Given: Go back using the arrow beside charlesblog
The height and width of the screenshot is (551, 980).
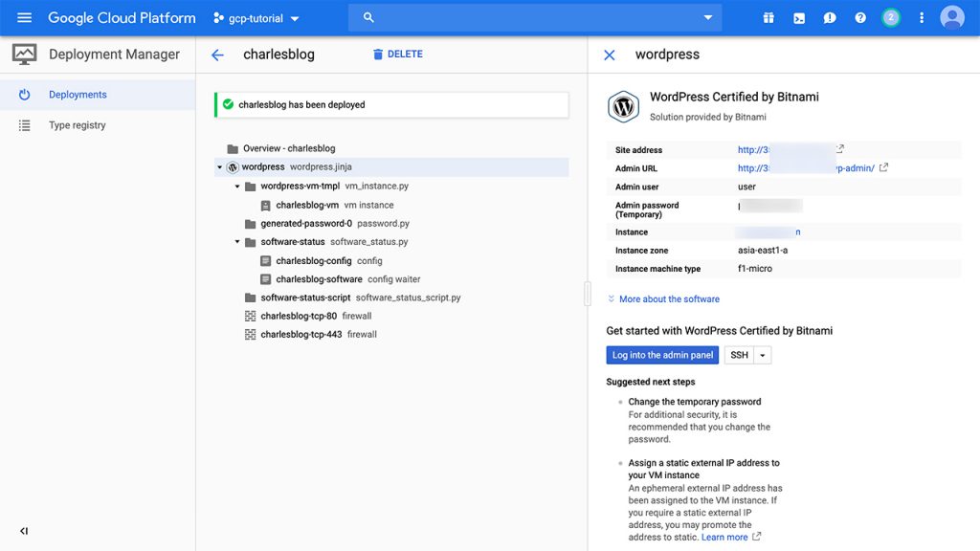Looking at the screenshot, I should 217,55.
